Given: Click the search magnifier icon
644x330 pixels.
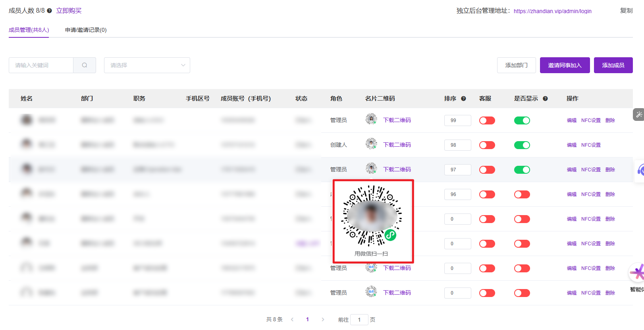Looking at the screenshot, I should [x=85, y=65].
